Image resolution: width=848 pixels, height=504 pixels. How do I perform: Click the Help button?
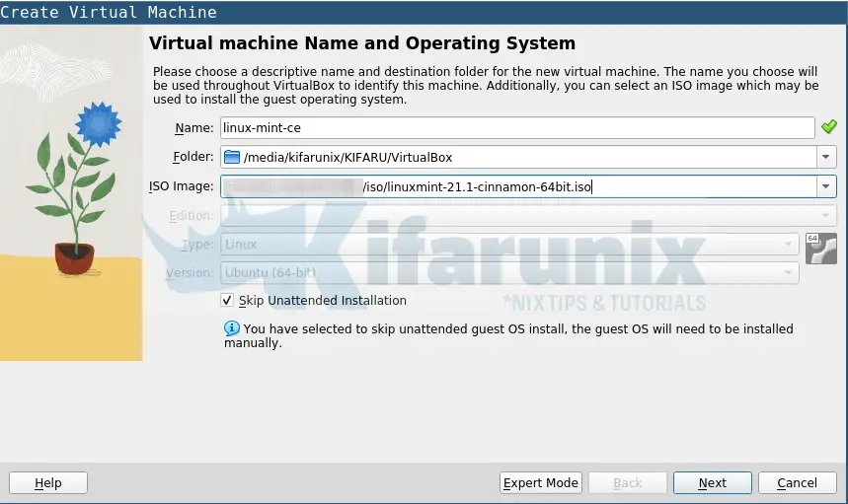tap(48, 482)
